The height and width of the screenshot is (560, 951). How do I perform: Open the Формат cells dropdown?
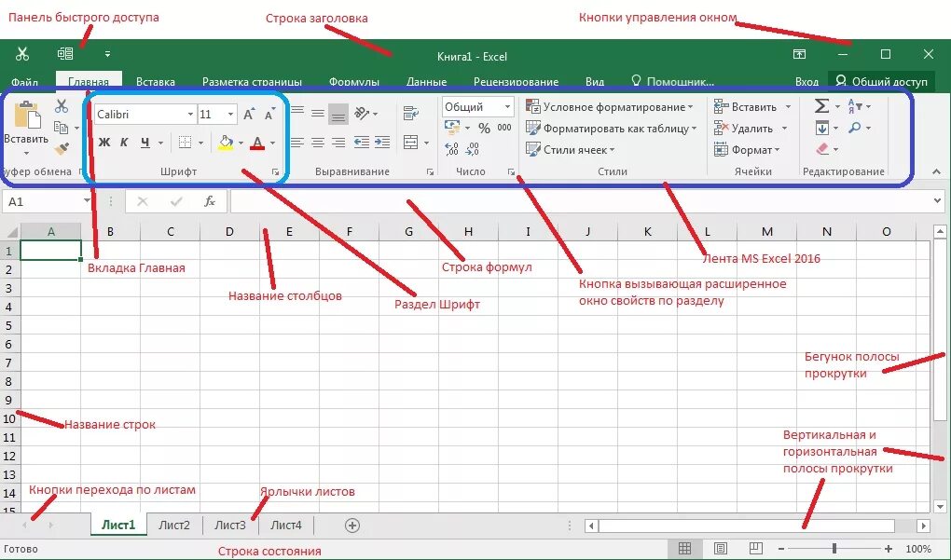coord(747,150)
